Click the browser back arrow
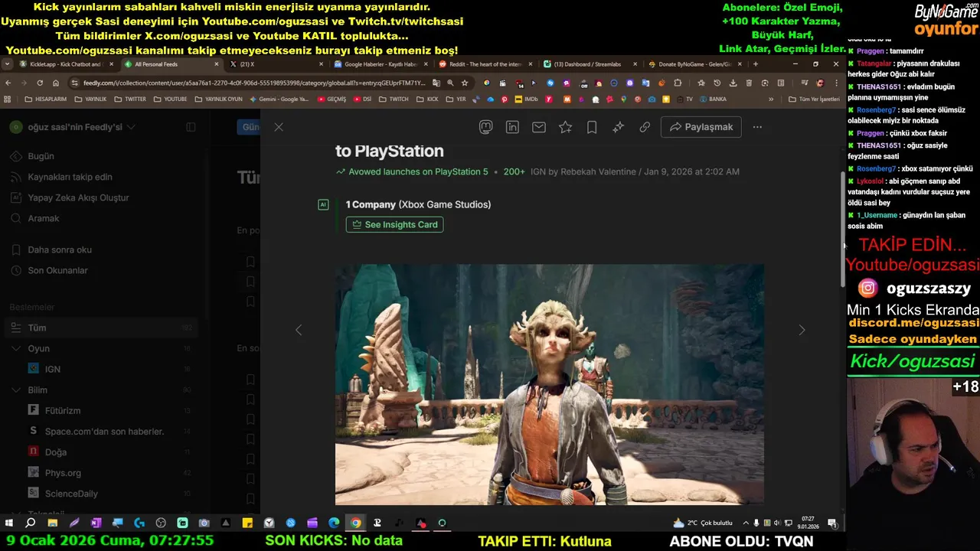This screenshot has height=551, width=980. pyautogui.click(x=8, y=83)
